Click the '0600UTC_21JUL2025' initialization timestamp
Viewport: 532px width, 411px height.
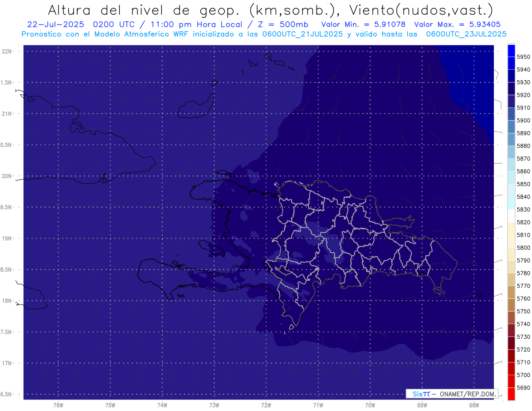[x=302, y=34]
